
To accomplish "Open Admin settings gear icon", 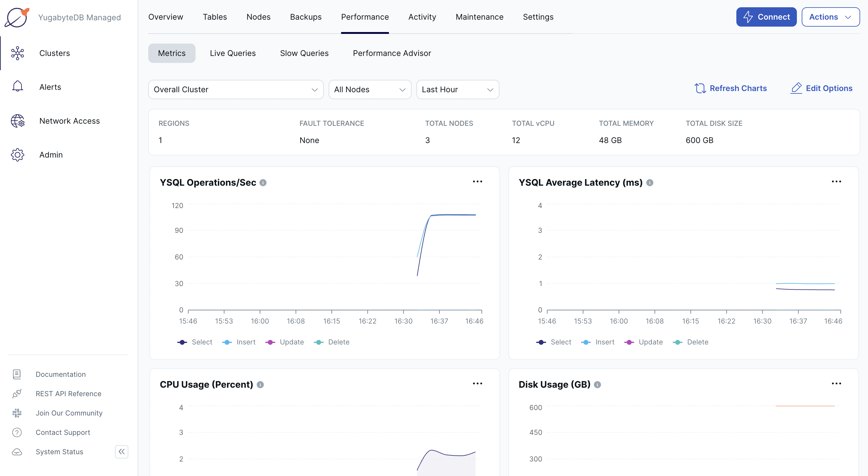I will point(18,155).
